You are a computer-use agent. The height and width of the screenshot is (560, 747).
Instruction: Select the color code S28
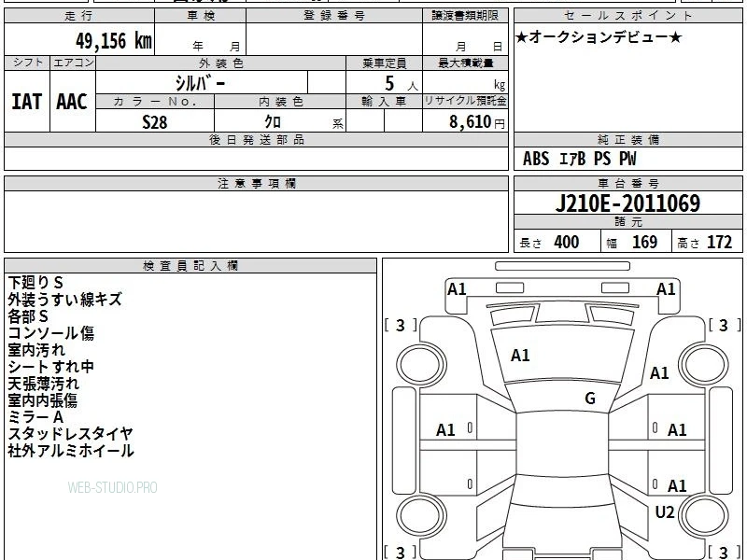point(155,122)
